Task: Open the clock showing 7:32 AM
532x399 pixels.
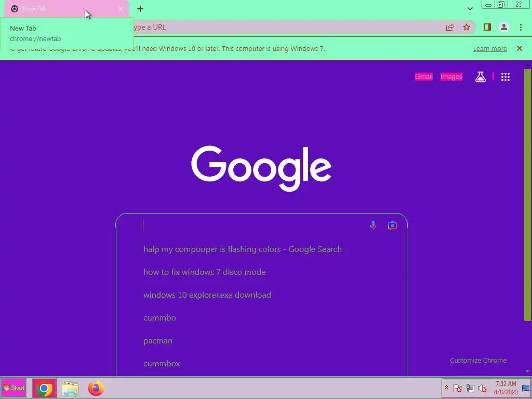Action: 506,388
